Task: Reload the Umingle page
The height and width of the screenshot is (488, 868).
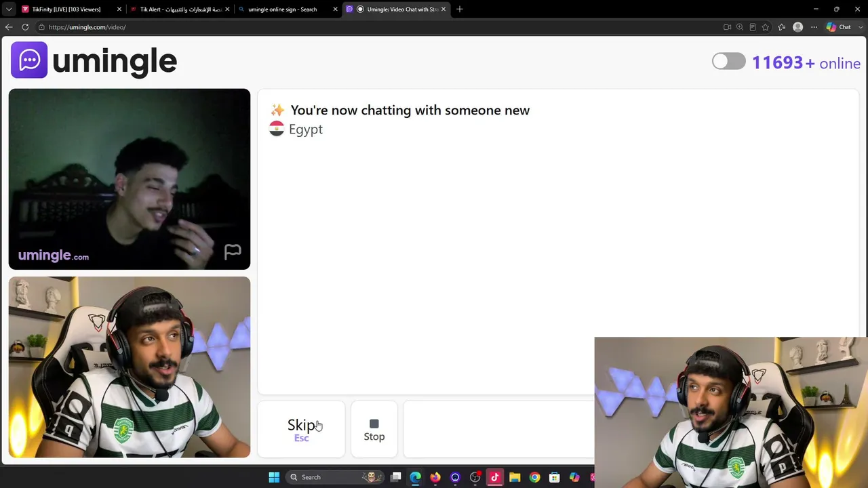Action: pos(25,27)
